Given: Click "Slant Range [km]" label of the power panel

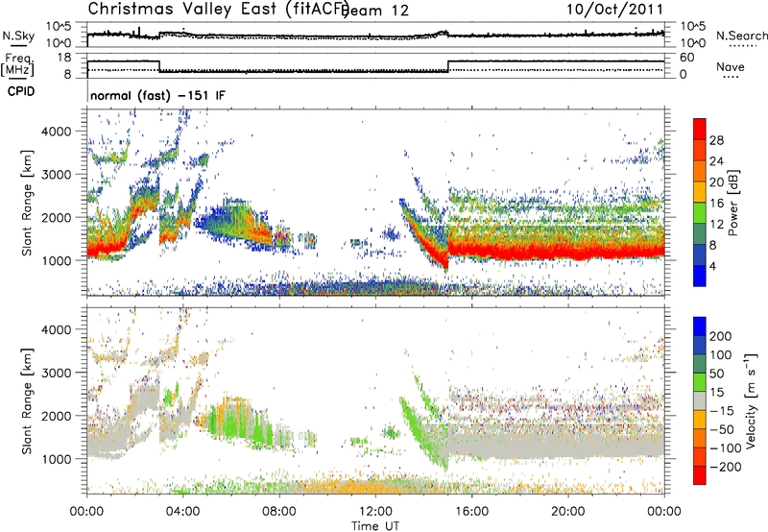Looking at the screenshot, I should coord(27,203).
